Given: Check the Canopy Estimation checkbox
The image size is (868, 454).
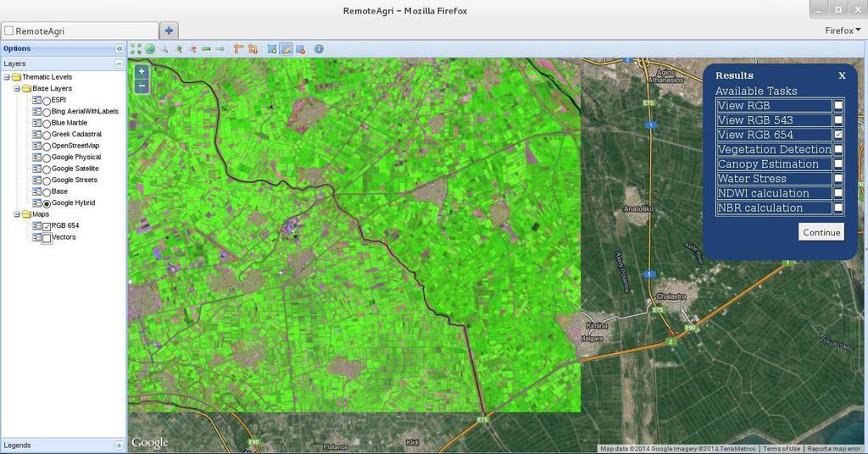Looking at the screenshot, I should [x=838, y=163].
